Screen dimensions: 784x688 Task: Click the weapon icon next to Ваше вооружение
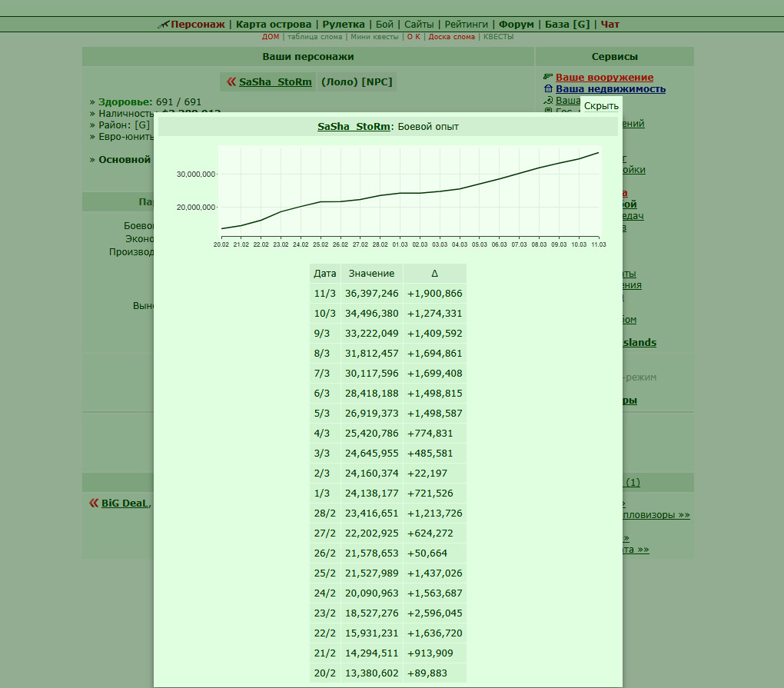pos(548,77)
